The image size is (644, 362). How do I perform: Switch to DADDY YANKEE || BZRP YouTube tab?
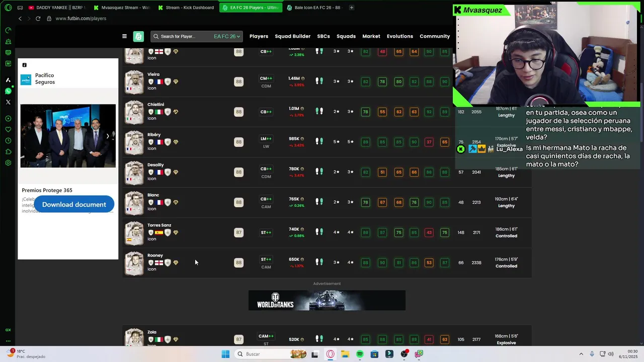click(57, 8)
